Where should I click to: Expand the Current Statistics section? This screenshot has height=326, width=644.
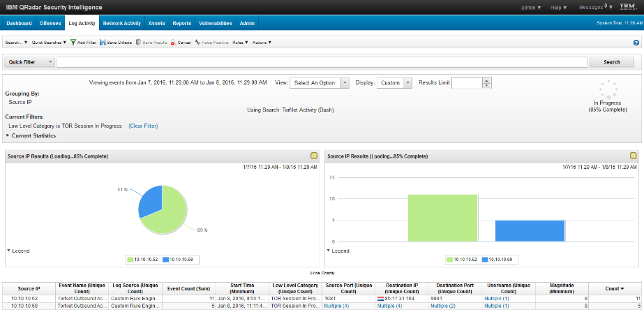pos(9,135)
